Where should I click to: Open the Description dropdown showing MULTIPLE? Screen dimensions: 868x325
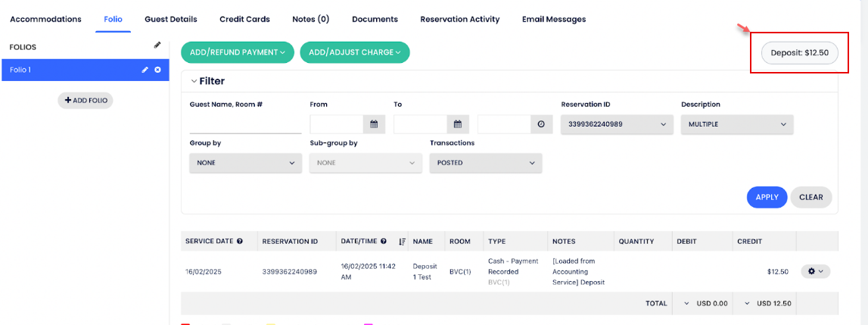[x=736, y=124]
